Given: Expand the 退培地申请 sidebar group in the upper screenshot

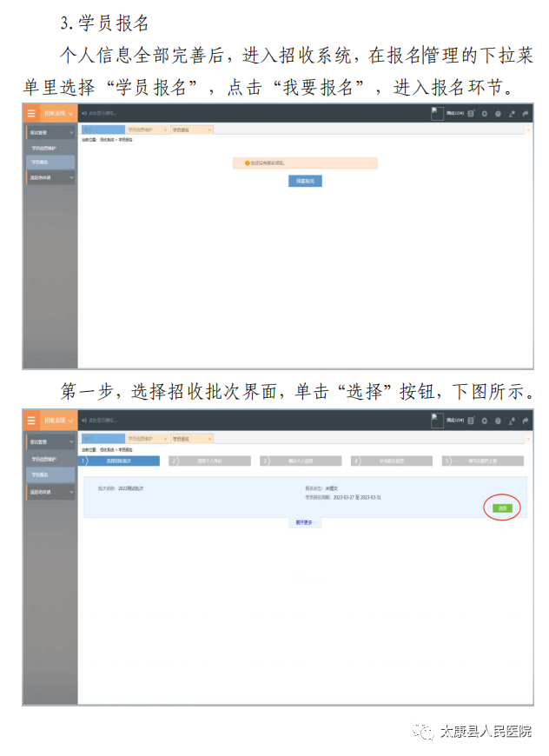Looking at the screenshot, I should (50, 177).
